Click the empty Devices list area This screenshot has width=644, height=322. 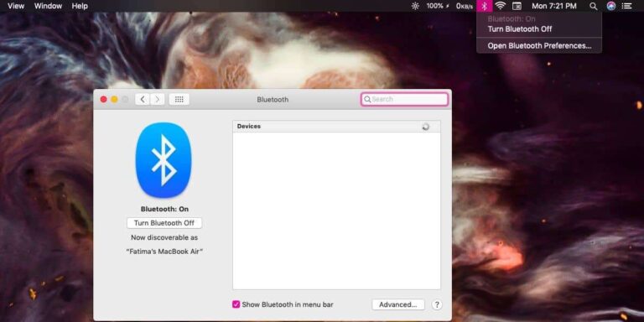point(336,210)
